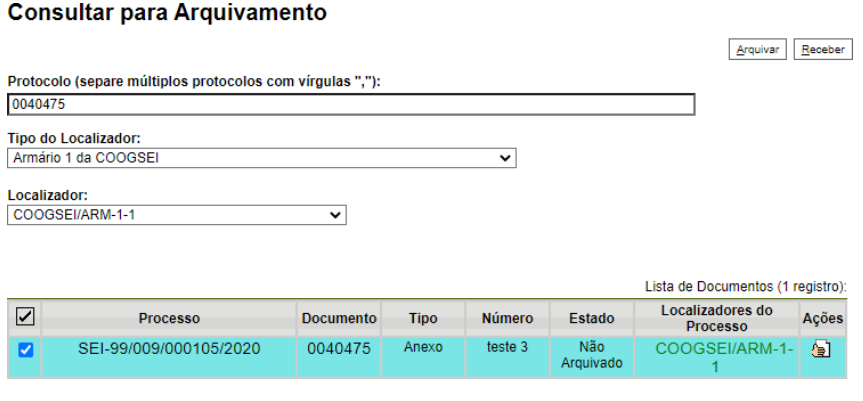
Task: Select the Tipo column header
Action: point(422,318)
